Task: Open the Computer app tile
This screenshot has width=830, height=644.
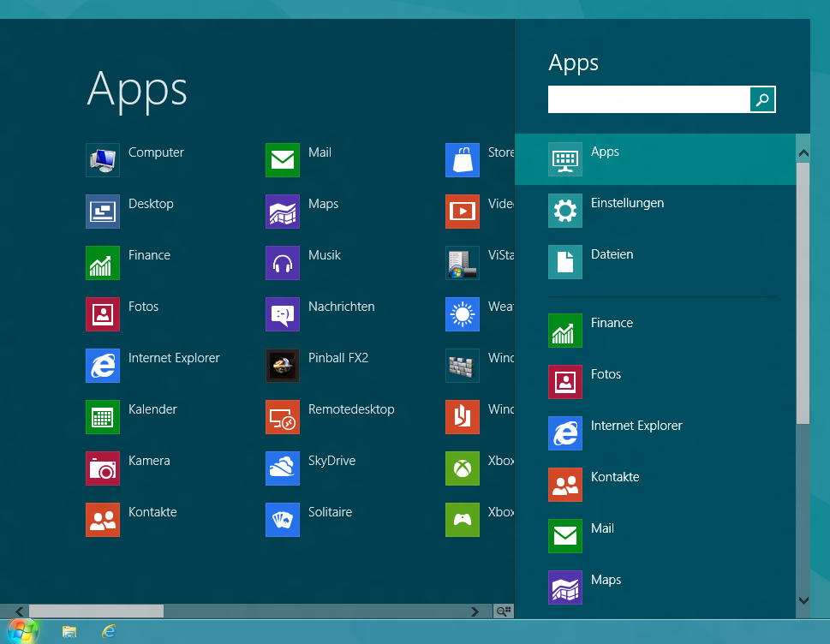Action: pyautogui.click(x=135, y=160)
